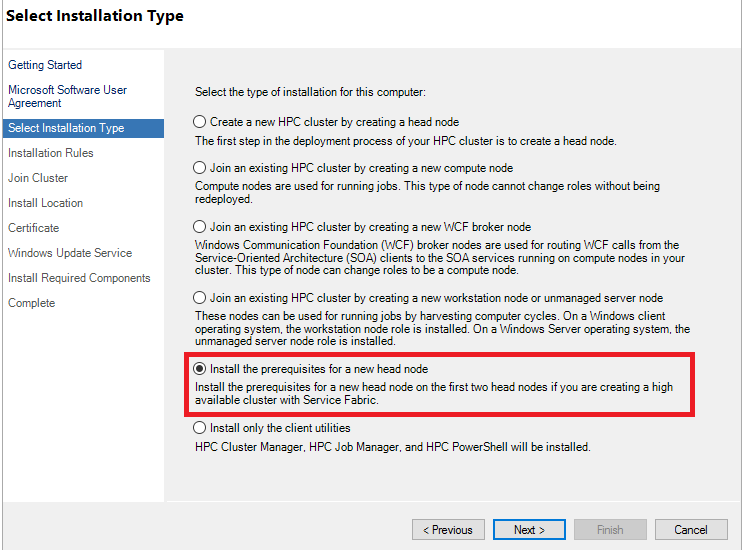
Task: Choose 'creating a new compute node' radio option
Action: click(x=200, y=168)
